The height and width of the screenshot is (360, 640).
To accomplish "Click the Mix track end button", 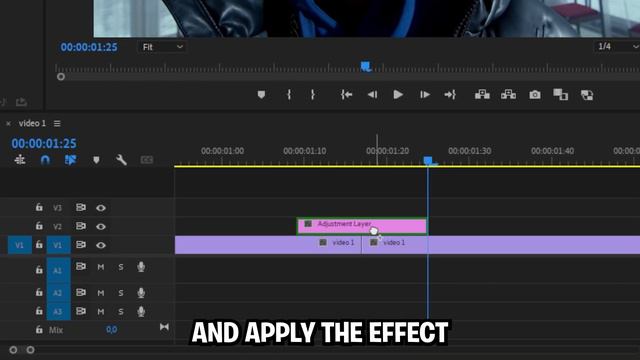I will pyautogui.click(x=164, y=327).
